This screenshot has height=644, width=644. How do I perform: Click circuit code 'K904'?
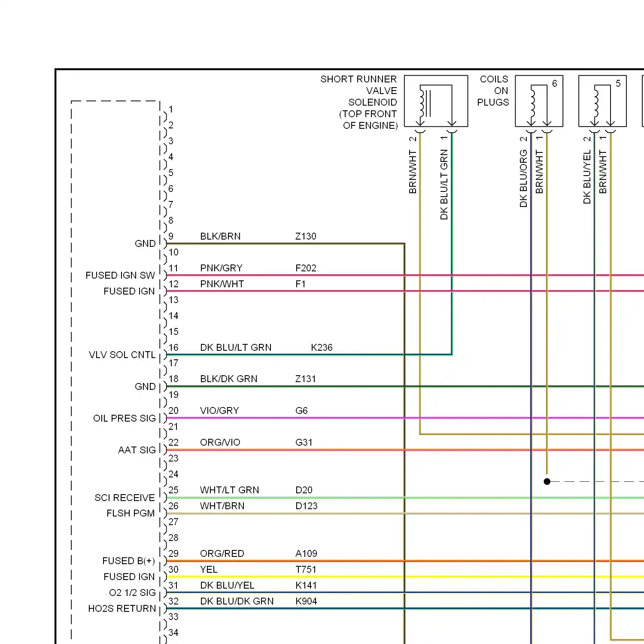[306, 601]
